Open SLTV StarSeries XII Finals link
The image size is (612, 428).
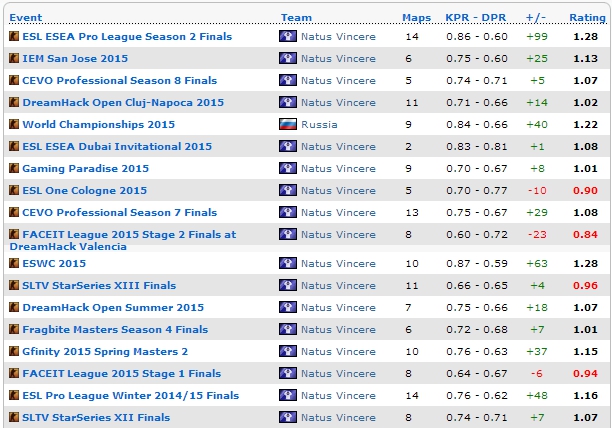click(96, 417)
